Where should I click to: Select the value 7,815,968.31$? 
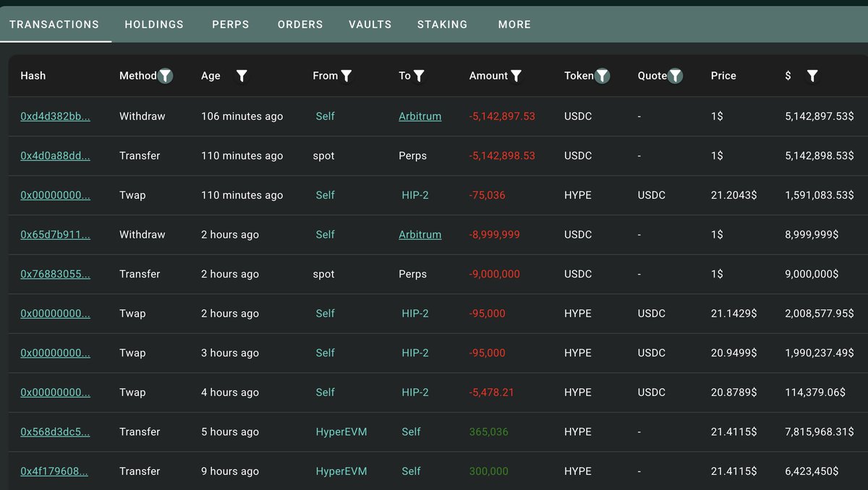(x=820, y=431)
